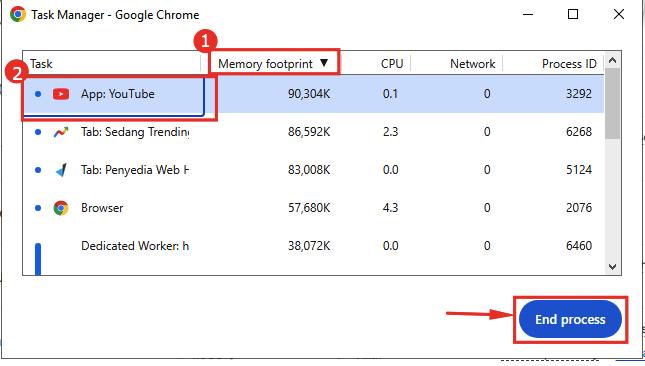Click the YouTube app icon
Screen dimensions: 645x366
pos(61,94)
